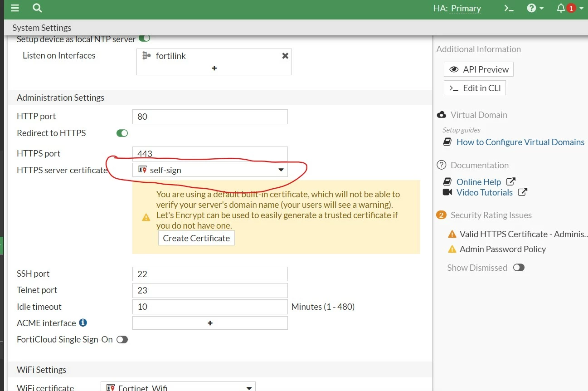The image size is (588, 391).
Task: Open the Online Help link
Action: [x=479, y=182]
